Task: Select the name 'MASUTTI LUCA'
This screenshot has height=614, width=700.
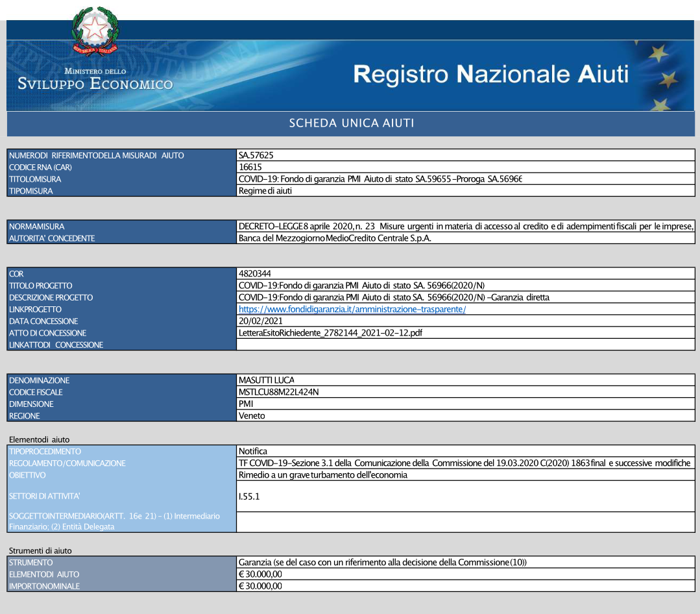Action: point(267,380)
